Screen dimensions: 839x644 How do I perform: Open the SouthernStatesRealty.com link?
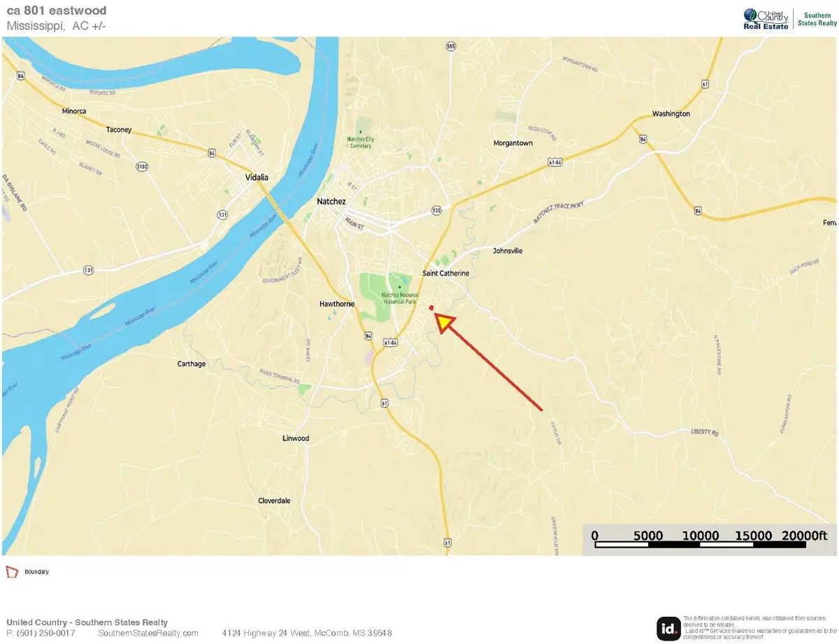[148, 633]
